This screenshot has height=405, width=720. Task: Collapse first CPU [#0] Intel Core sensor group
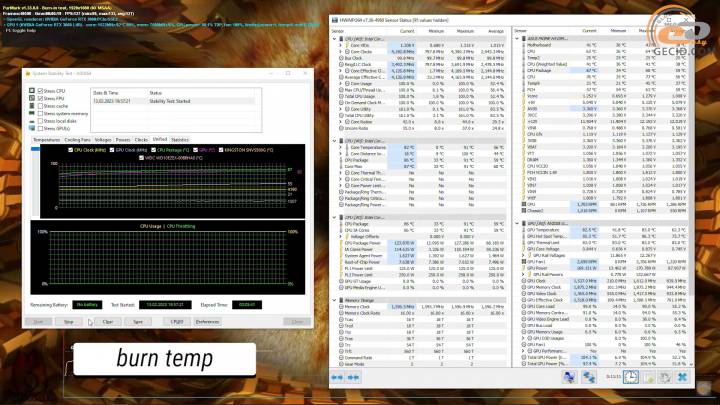tap(334, 39)
